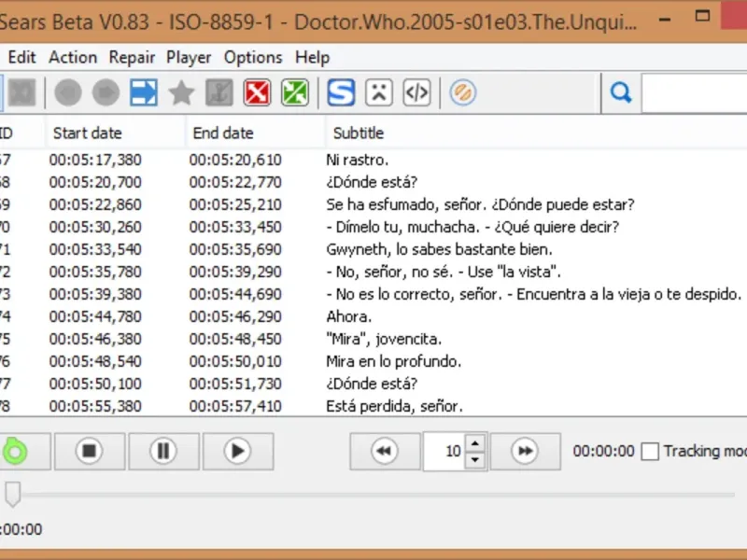The width and height of the screenshot is (747, 560).
Task: Click the gray star icon
Action: click(181, 92)
